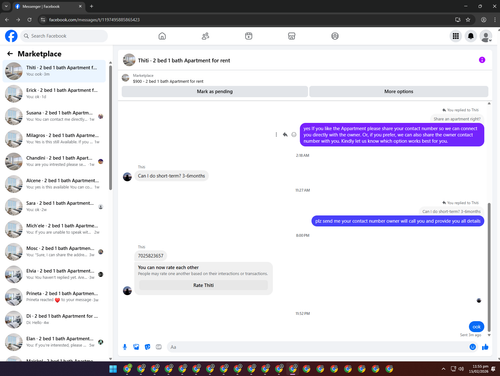500x376 pixels.
Task: React to the purple message emoji icon
Action: point(294,135)
